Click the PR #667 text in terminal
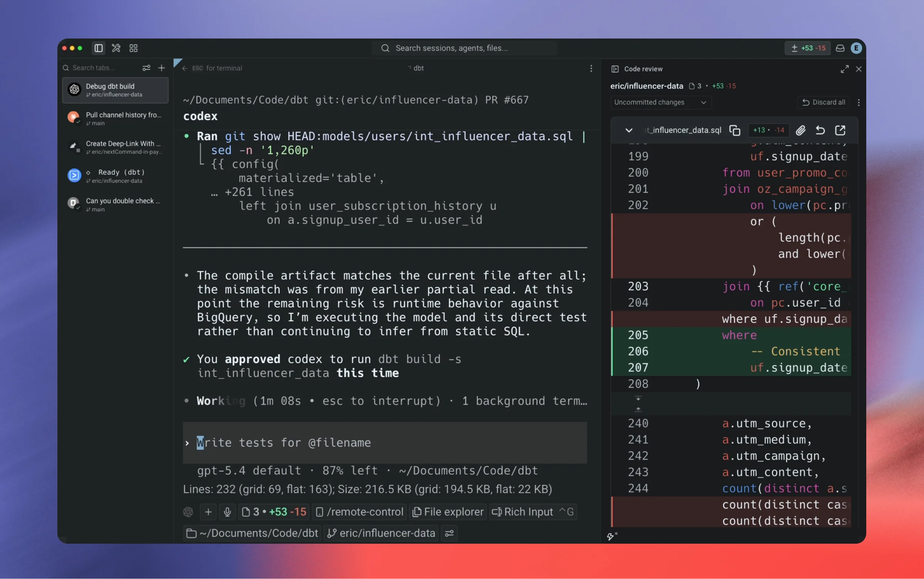 click(x=507, y=100)
